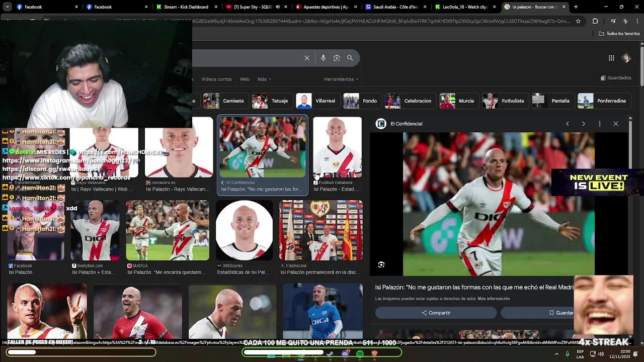Screen dimensions: 644x362
Task: Click the taskbar microphone tray icon
Action: point(567,354)
